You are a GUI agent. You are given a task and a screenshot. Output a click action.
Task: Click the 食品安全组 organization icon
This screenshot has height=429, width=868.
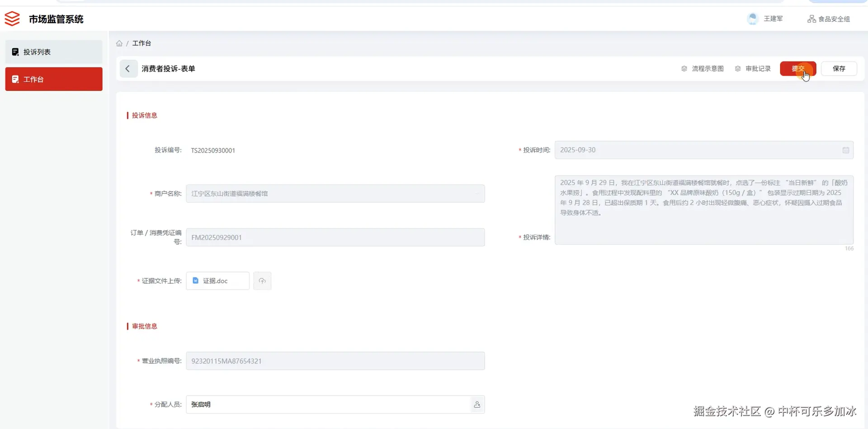[811, 19]
